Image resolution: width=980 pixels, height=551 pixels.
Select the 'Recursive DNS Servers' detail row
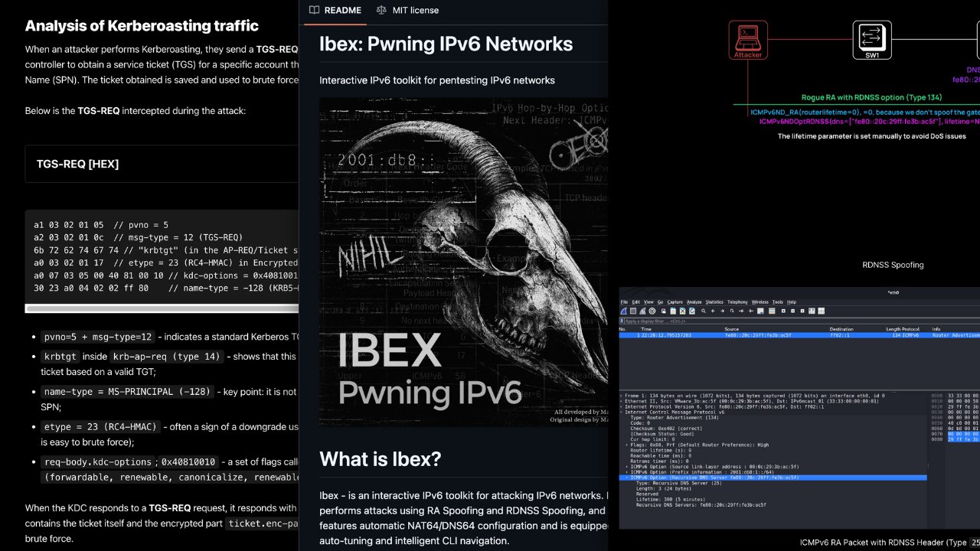[701, 505]
